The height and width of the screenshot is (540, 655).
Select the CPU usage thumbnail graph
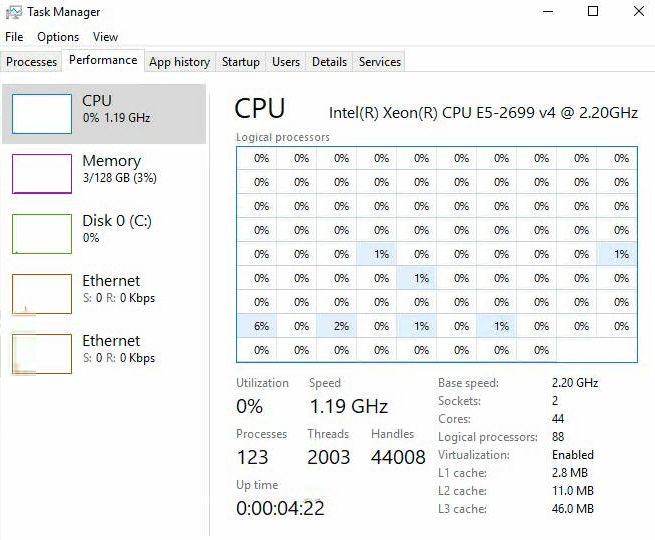click(42, 114)
